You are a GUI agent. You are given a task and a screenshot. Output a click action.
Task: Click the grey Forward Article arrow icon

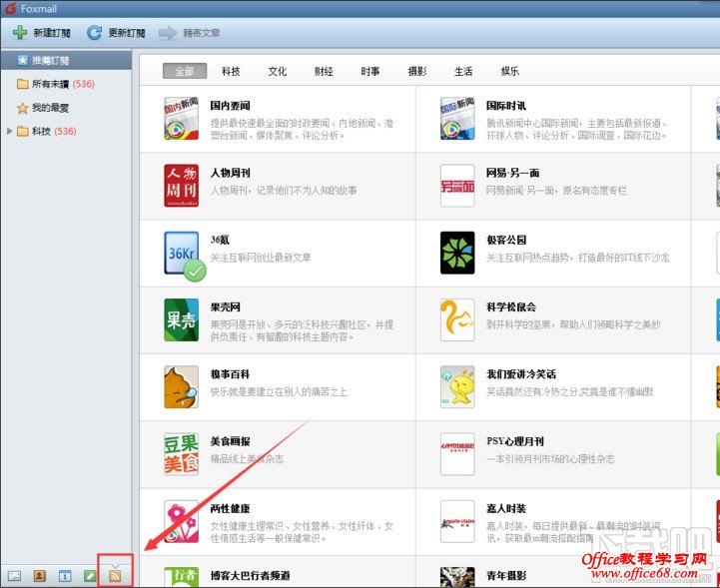coord(168,33)
